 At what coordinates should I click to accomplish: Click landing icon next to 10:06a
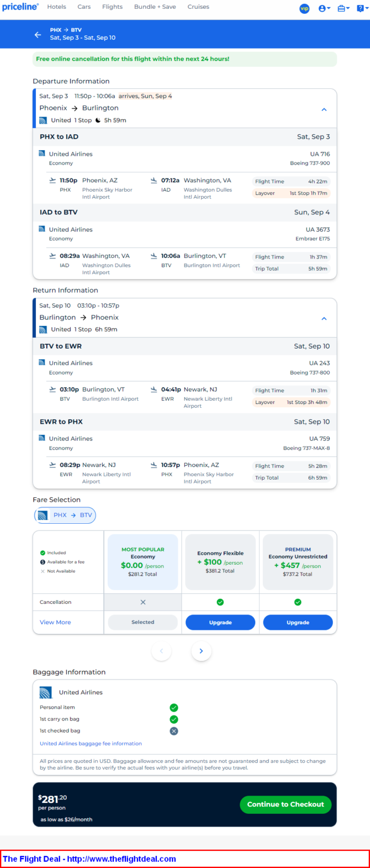154,256
